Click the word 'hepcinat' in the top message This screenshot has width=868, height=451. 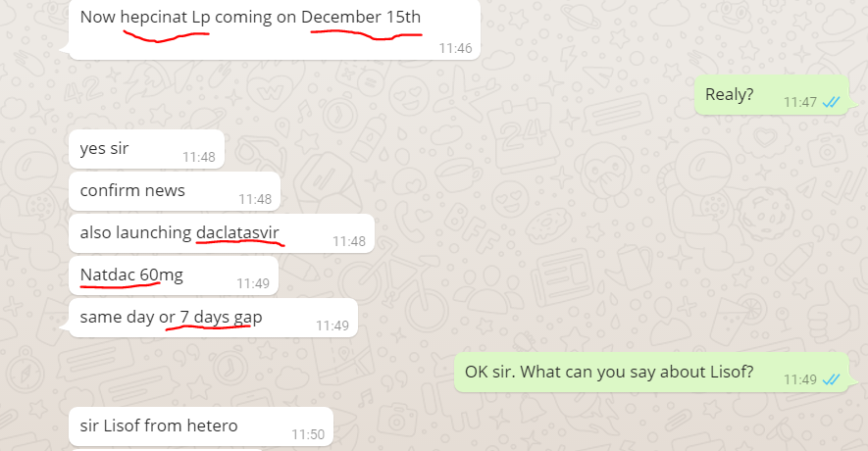point(154,18)
